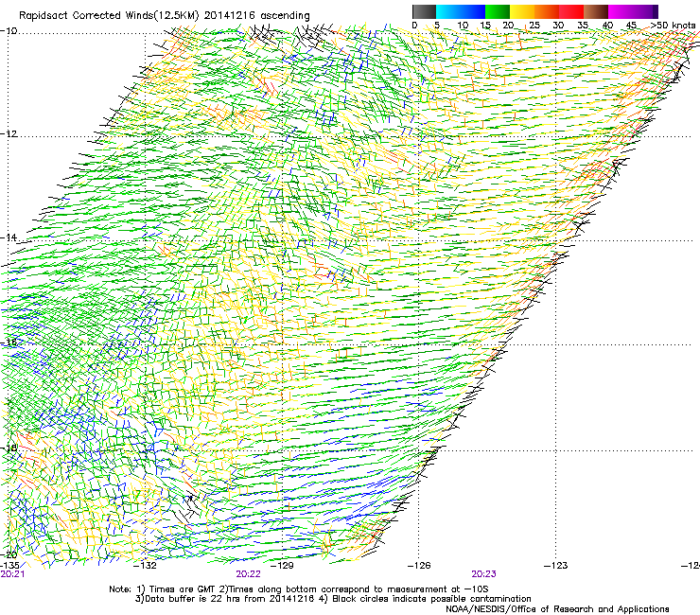Click the red 30-35 knots color swatch
700x615 pixels.
coord(571,11)
